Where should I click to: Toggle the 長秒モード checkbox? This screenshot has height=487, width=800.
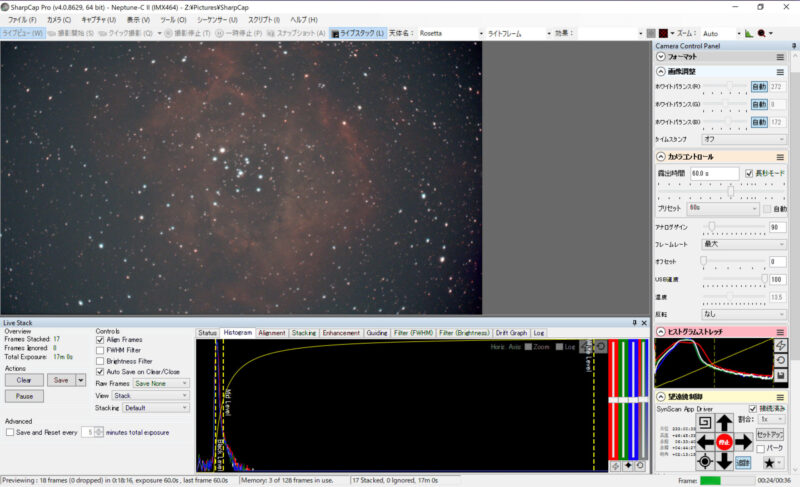point(749,173)
